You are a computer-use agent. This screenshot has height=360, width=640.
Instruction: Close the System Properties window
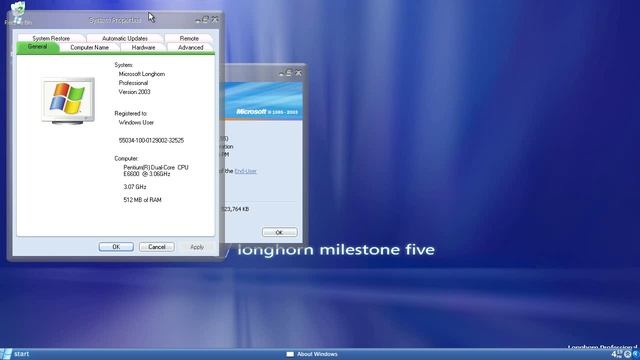tap(215, 19)
